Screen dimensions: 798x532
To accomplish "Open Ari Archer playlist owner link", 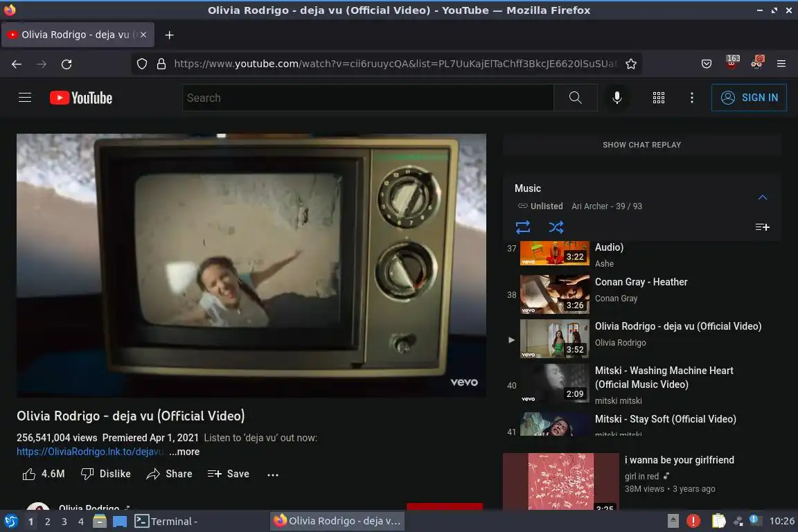I will click(x=589, y=206).
